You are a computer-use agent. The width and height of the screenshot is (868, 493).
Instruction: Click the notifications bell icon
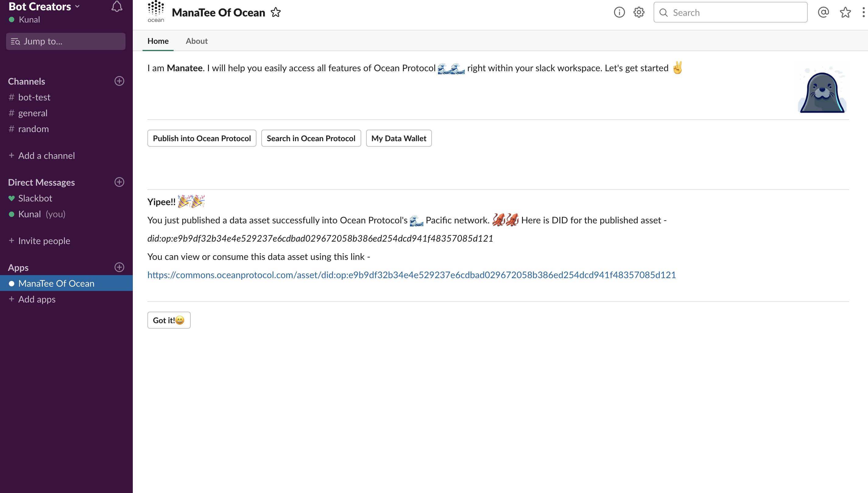(x=117, y=6)
